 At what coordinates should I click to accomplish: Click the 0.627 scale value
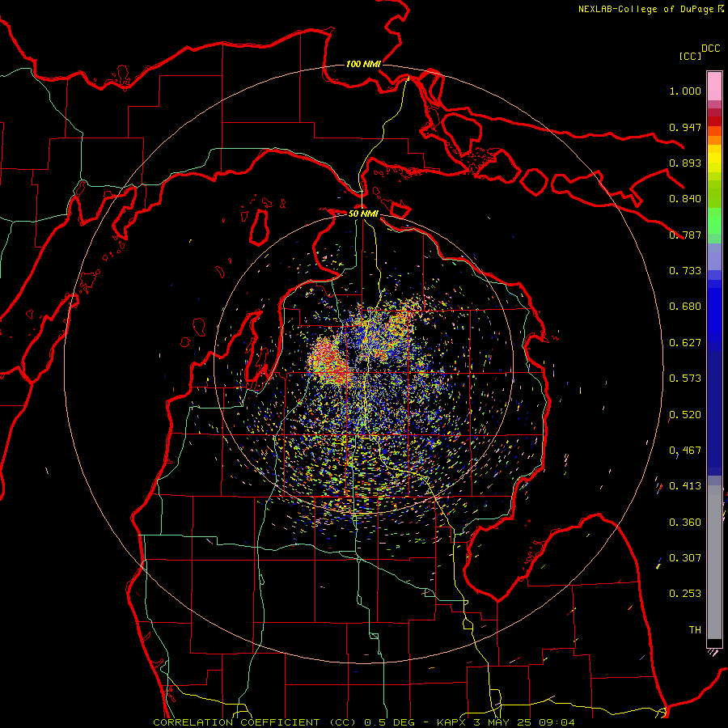coord(685,343)
